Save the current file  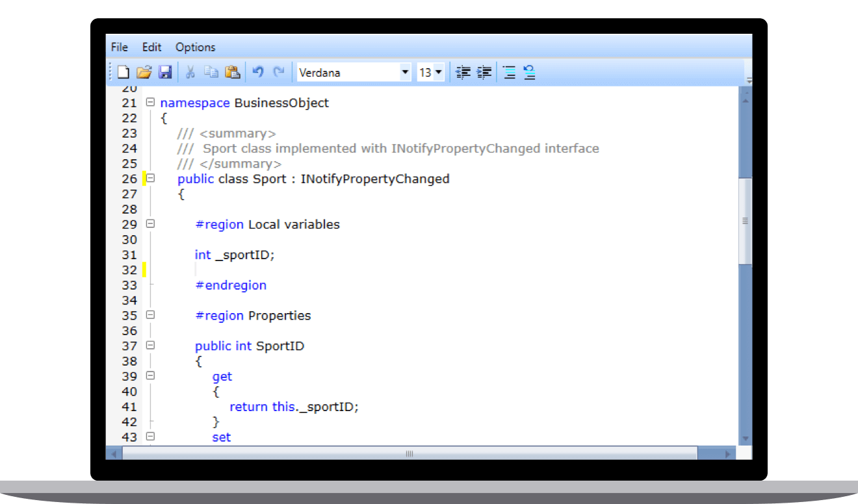(x=165, y=72)
